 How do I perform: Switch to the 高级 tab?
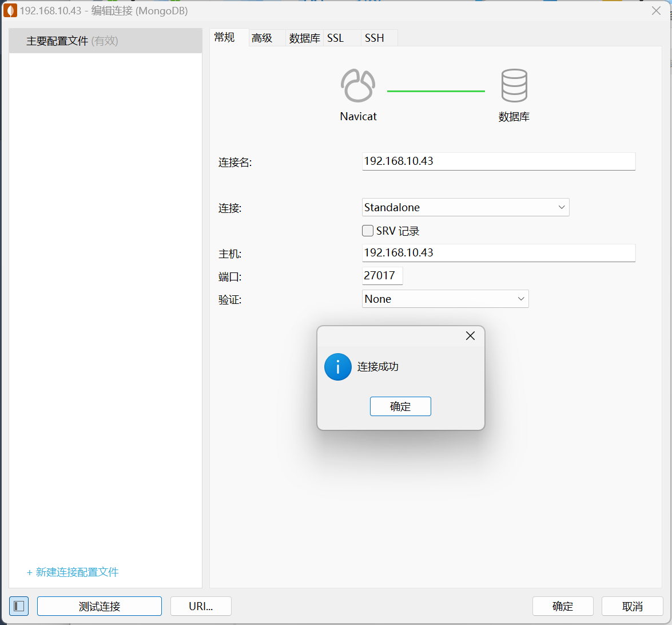pyautogui.click(x=262, y=38)
